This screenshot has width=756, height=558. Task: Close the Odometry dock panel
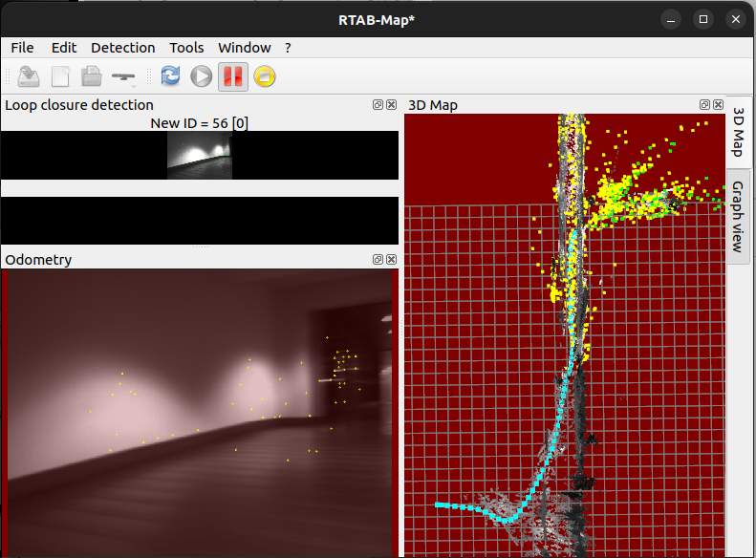tap(392, 259)
